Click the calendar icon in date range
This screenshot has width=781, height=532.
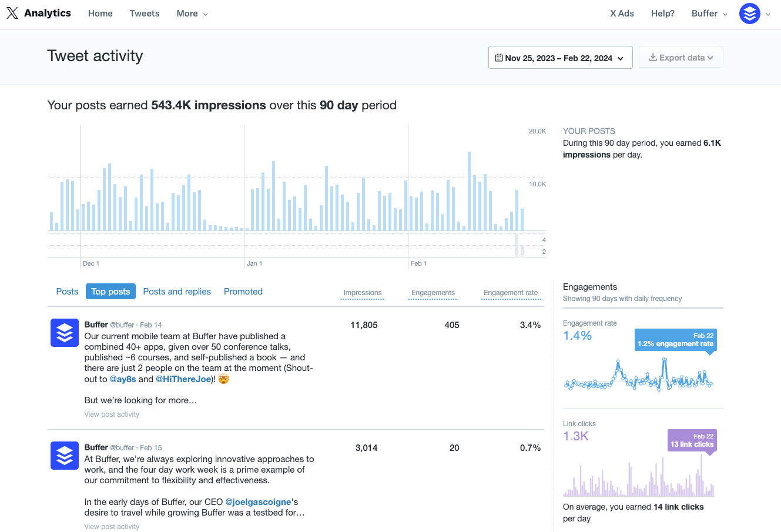(x=499, y=58)
